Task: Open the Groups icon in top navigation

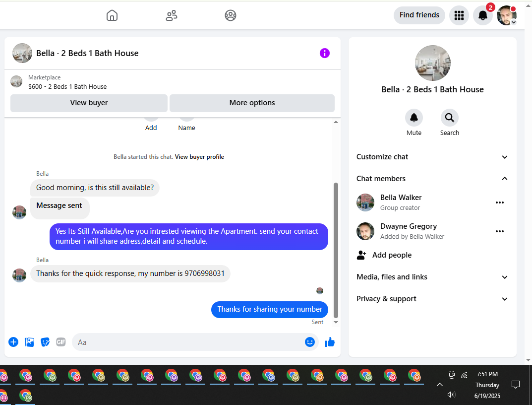Action: coord(231,15)
